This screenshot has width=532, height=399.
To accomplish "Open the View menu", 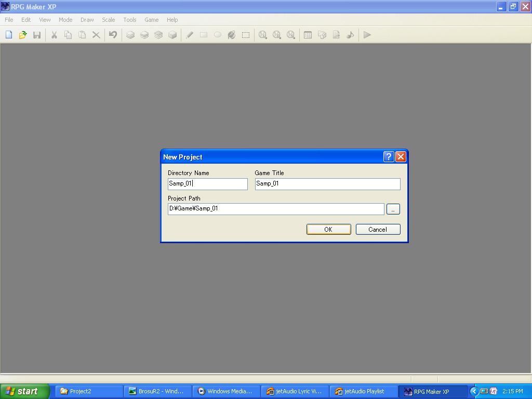I will point(45,20).
